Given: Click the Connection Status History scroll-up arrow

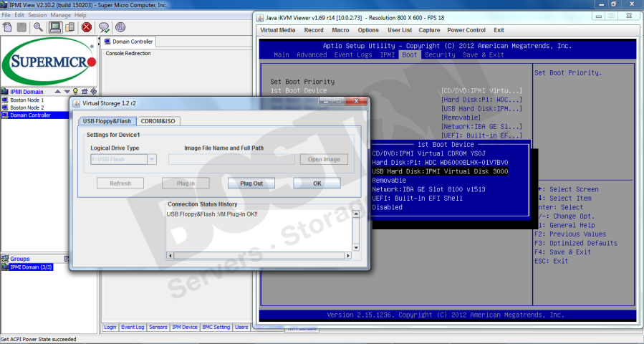Looking at the screenshot, I should tap(356, 214).
